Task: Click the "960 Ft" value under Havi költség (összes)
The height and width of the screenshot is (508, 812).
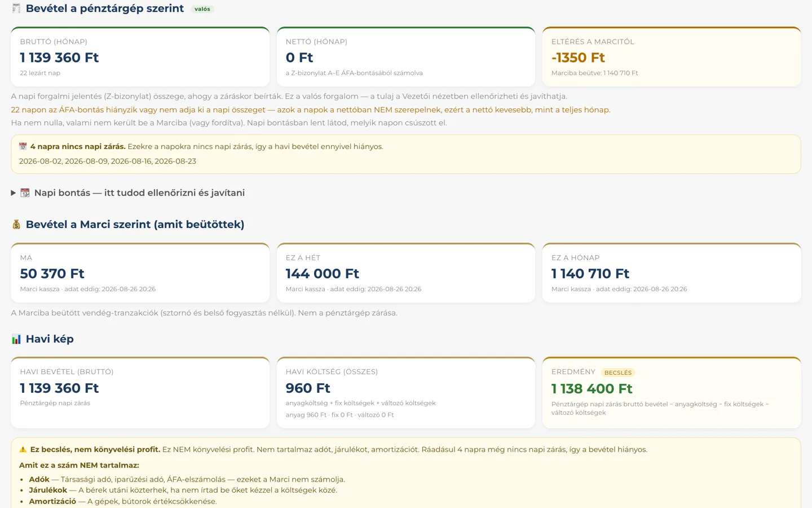Action: tap(308, 388)
